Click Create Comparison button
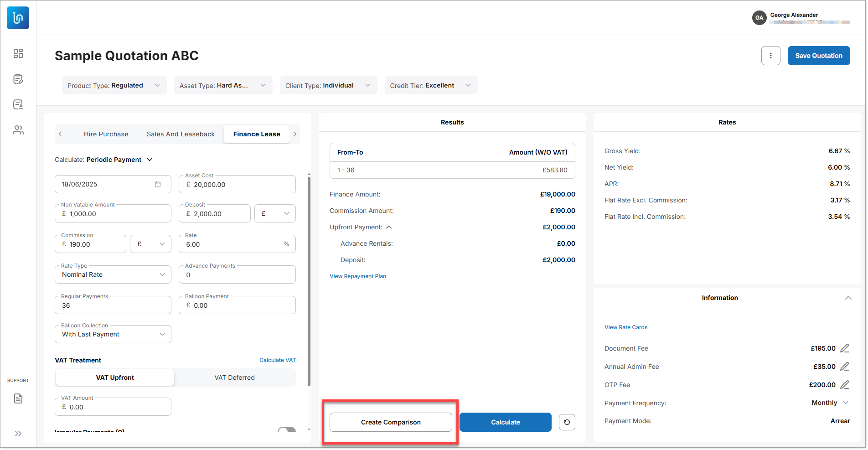The height and width of the screenshot is (450, 868). (x=391, y=422)
